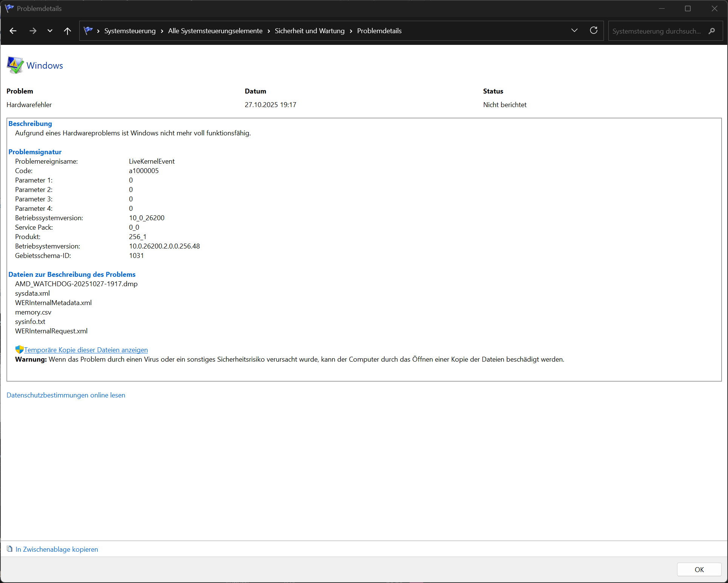Viewport: 728px width, 583px height.
Task: Focus the Systemsteuerung durchsuchen search field
Action: click(656, 31)
